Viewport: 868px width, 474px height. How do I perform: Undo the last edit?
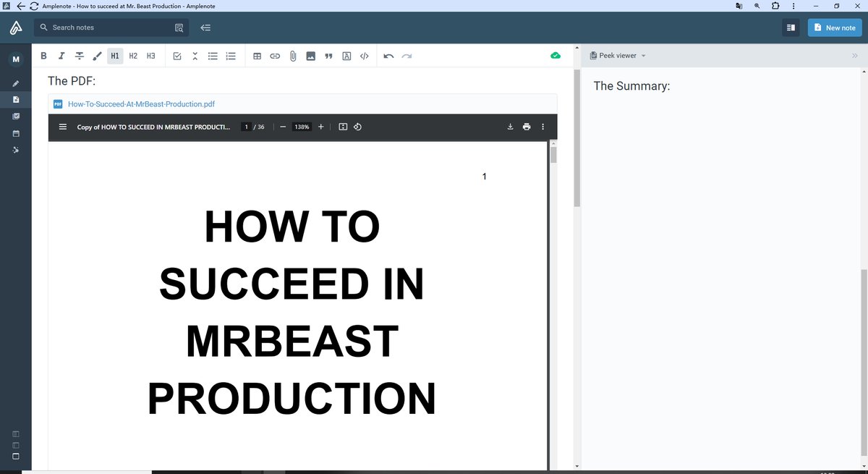[x=388, y=56]
